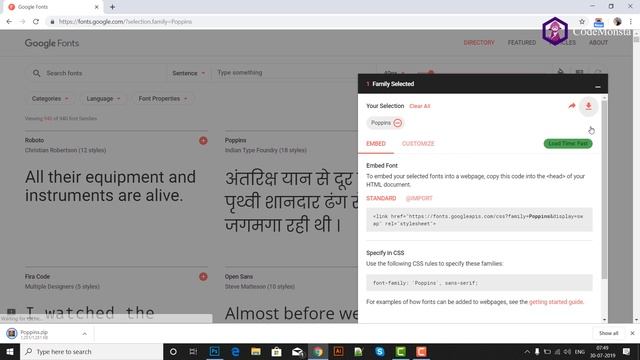Expand the Language filter
Image resolution: width=640 pixels, height=360 pixels.
tap(103, 99)
